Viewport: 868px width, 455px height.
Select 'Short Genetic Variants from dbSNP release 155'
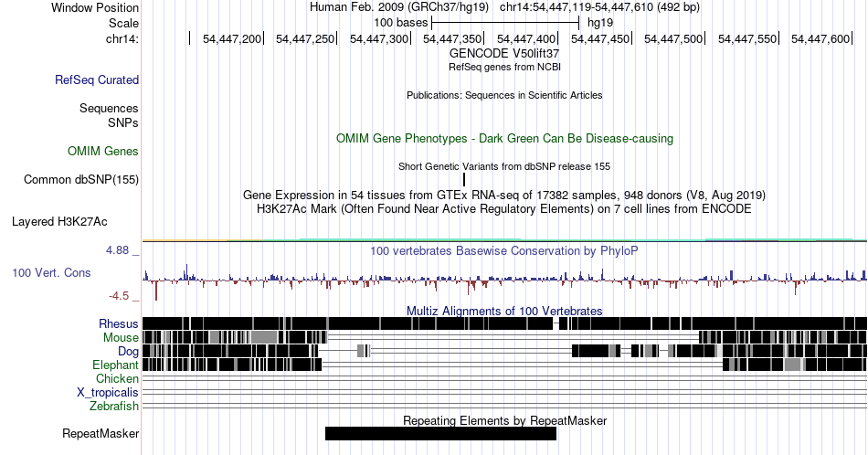coord(504,166)
